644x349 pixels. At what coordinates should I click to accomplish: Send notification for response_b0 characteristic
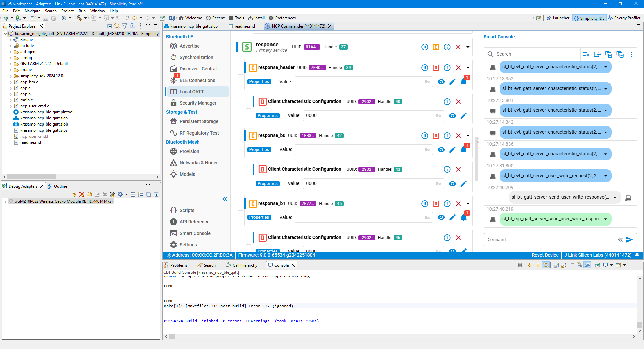(x=464, y=149)
